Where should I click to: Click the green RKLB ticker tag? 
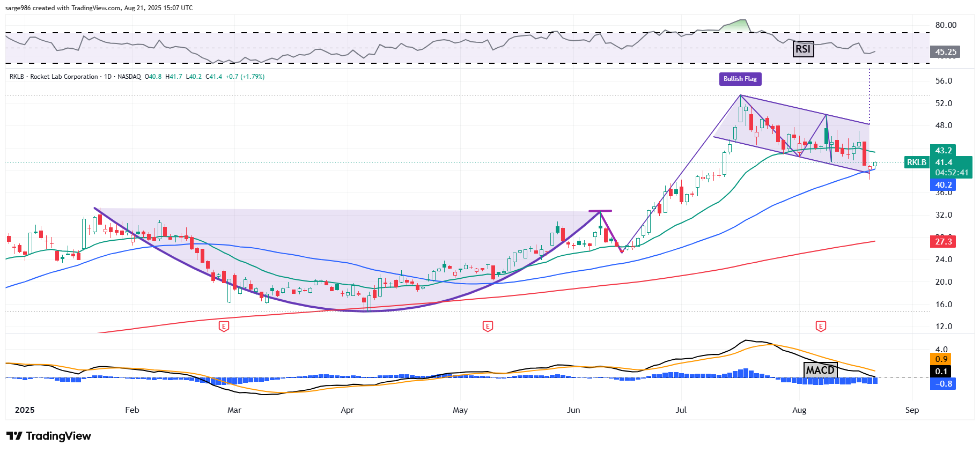click(916, 162)
